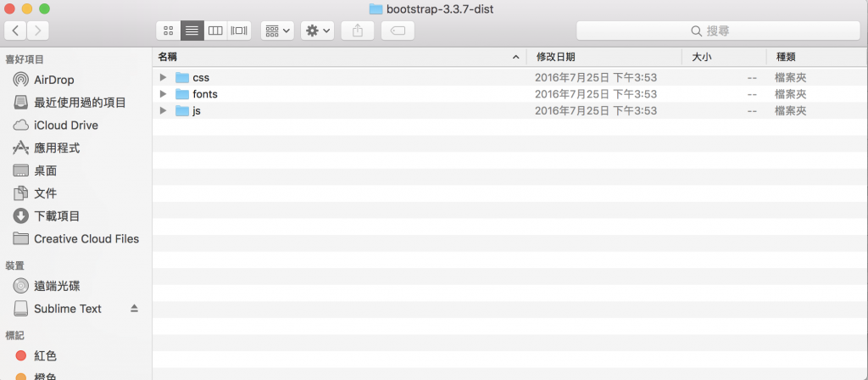The image size is (868, 380).
Task: Open 應用程式 from the sidebar label
Action: [57, 148]
